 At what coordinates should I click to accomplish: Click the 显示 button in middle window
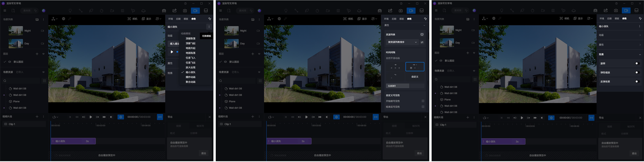tap(362, 19)
